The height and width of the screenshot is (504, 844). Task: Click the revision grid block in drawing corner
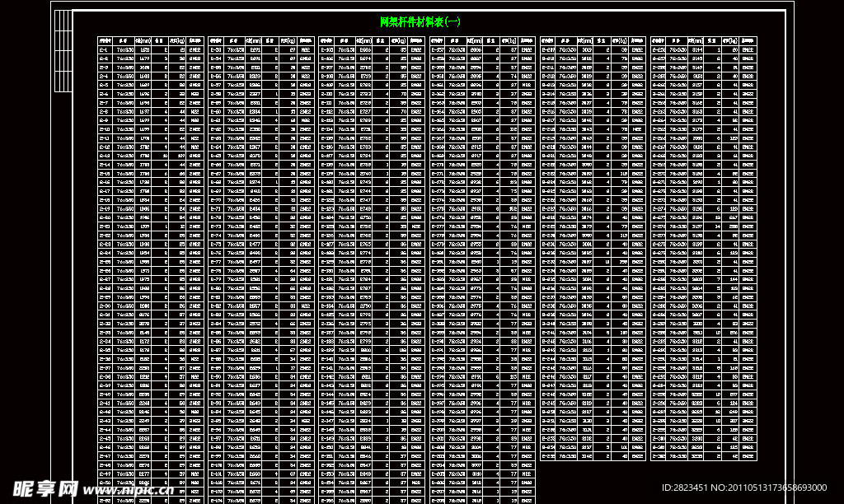pos(63,51)
